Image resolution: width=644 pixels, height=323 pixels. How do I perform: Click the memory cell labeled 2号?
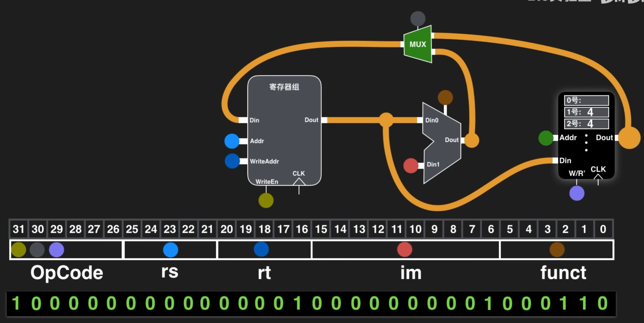(x=586, y=124)
